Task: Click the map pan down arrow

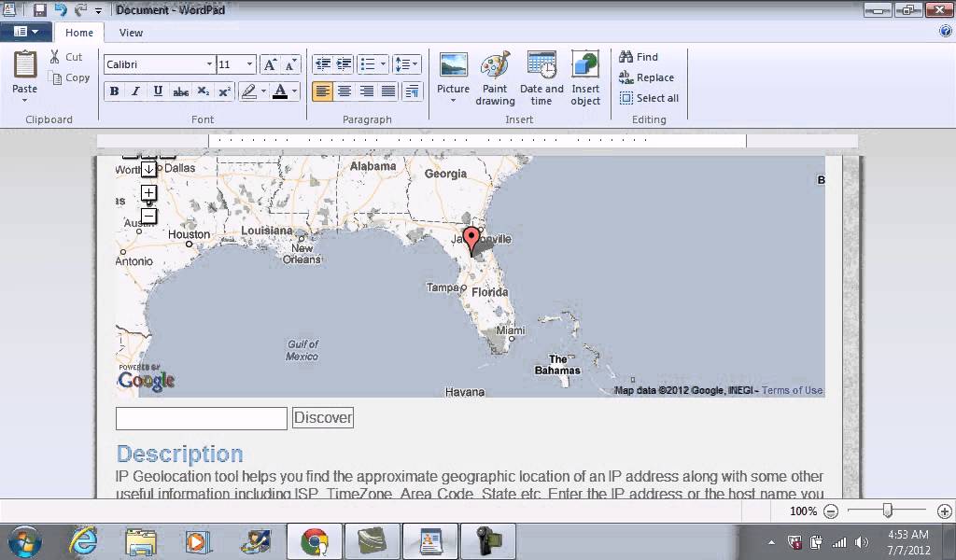Action: point(148,169)
